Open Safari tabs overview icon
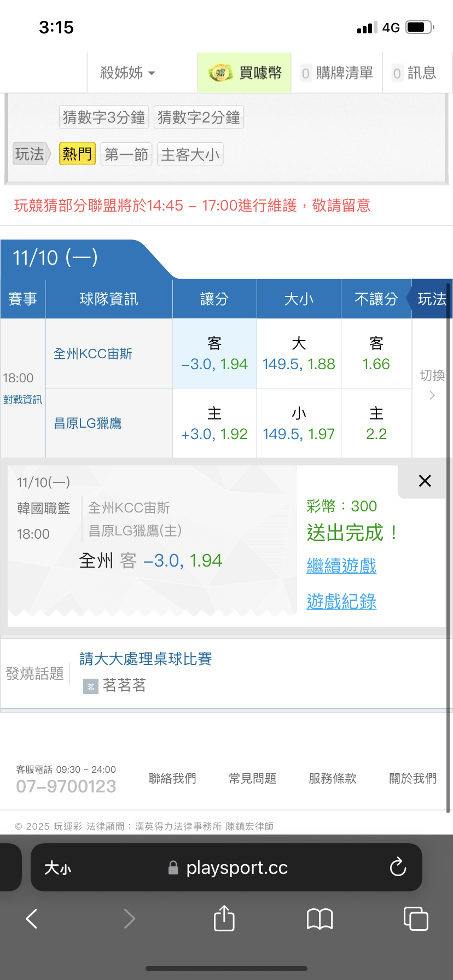Screen dimensions: 453x980 point(416,918)
